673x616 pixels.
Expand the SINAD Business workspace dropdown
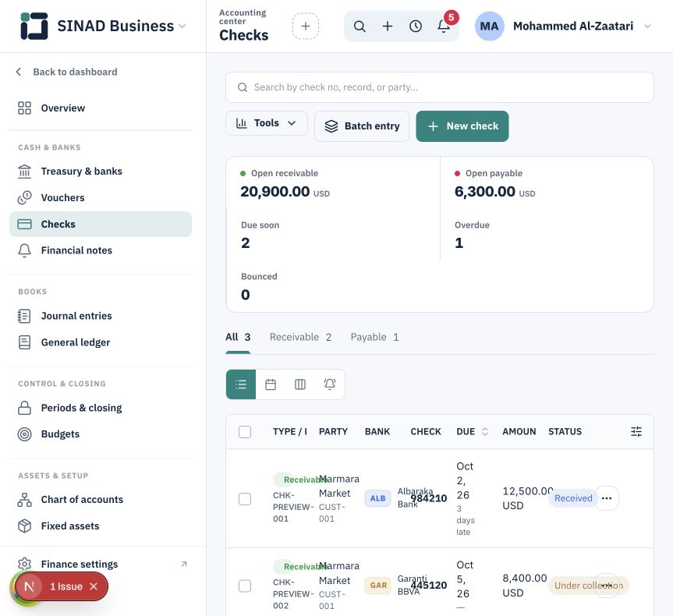182,27
